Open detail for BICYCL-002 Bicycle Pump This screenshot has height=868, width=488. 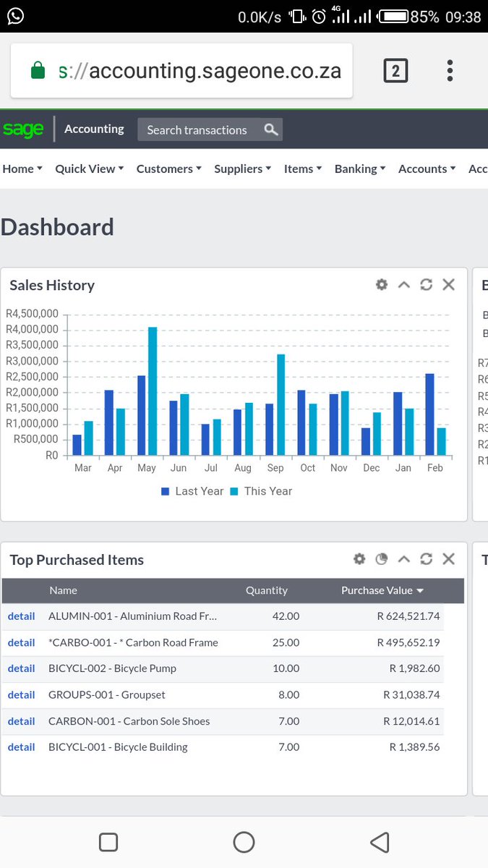[x=21, y=668]
